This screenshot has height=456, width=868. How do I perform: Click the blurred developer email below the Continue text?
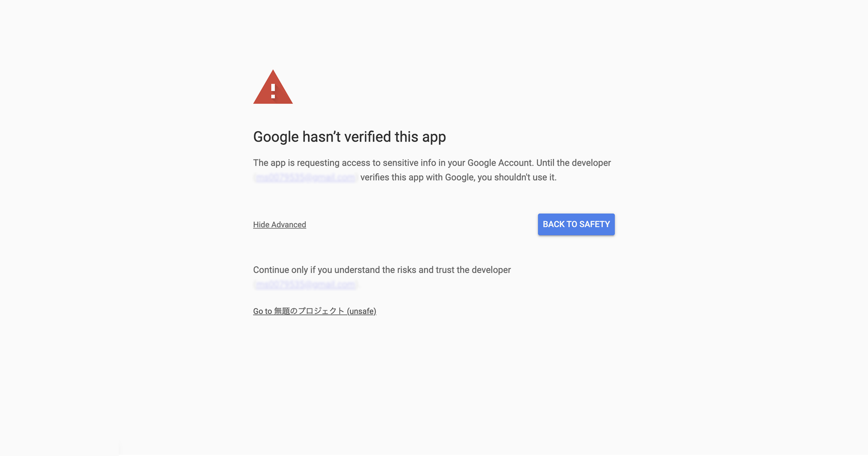pyautogui.click(x=305, y=285)
